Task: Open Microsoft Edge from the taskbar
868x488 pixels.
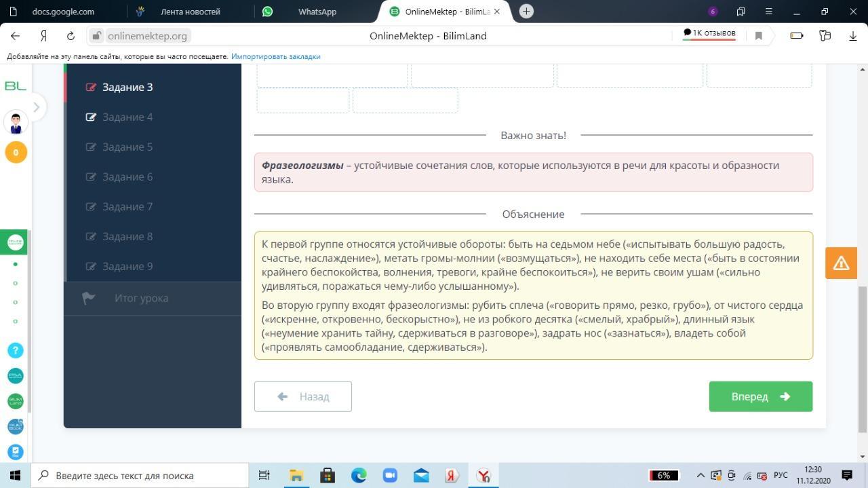Action: (x=359, y=475)
